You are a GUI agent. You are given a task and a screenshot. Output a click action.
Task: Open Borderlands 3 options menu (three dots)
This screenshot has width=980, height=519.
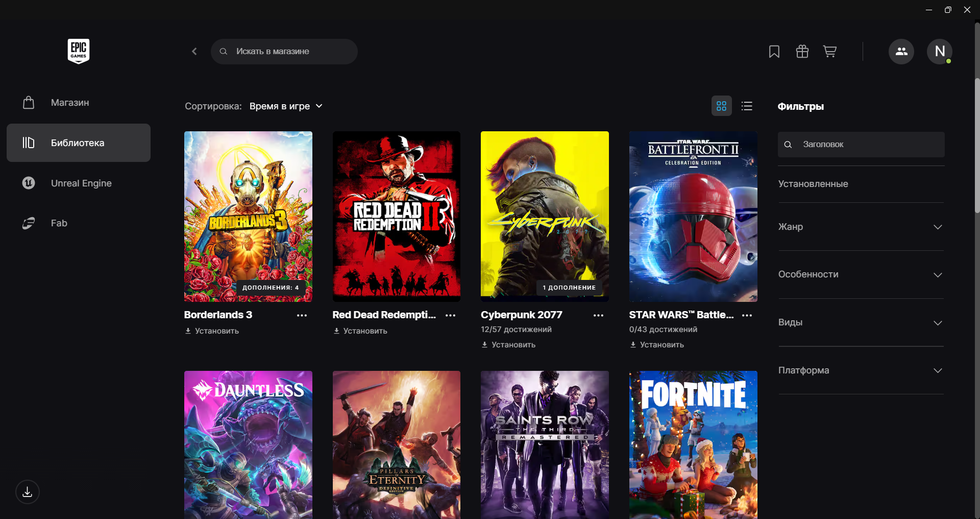click(302, 315)
